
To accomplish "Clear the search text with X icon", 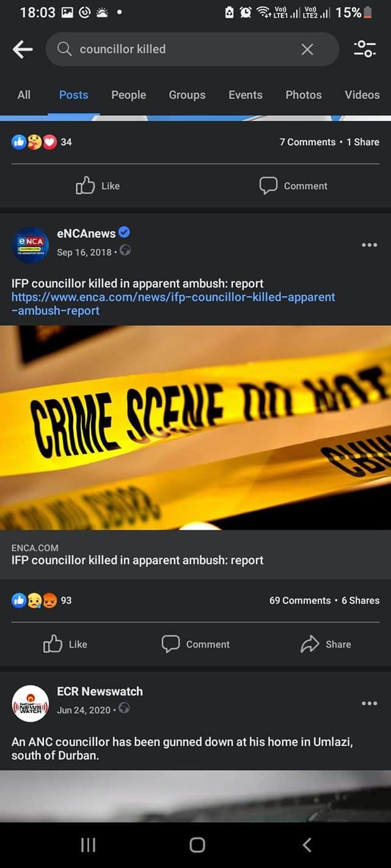I will [307, 49].
